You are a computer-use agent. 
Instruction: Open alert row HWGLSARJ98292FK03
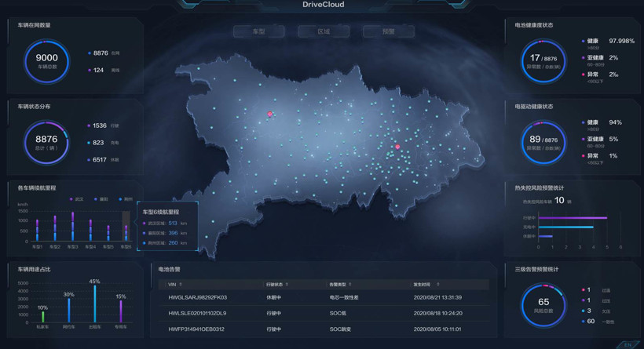[x=324, y=297]
